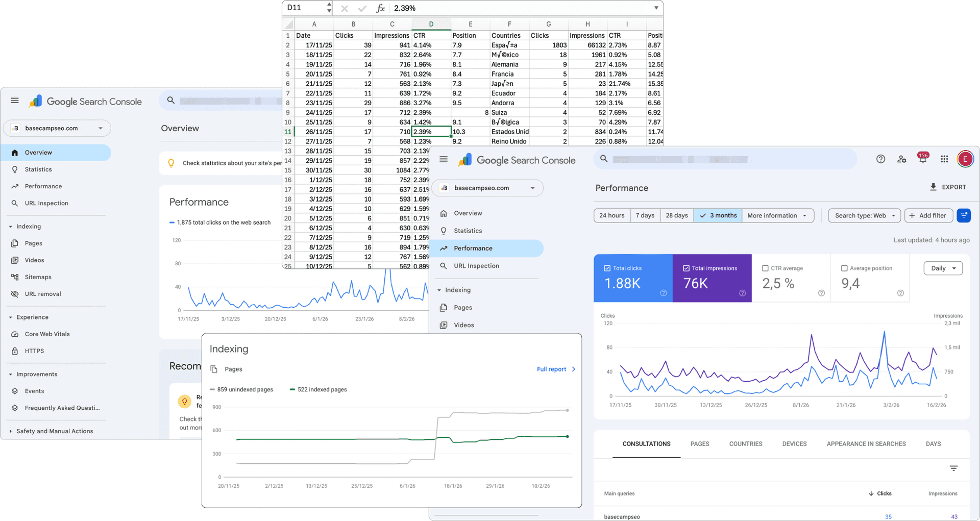Select Sitemaps in the Search Console sidebar

coord(38,277)
